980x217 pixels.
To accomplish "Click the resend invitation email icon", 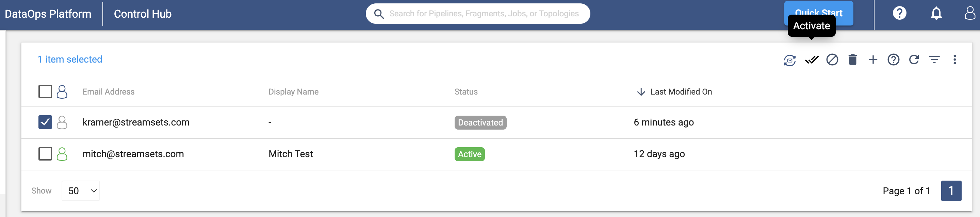I will pos(790,60).
